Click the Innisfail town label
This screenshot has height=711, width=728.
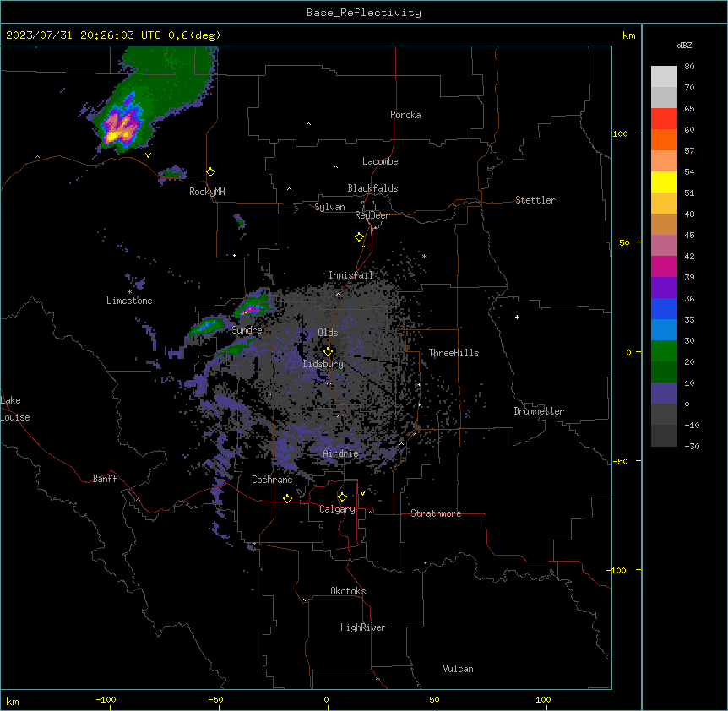(x=351, y=275)
